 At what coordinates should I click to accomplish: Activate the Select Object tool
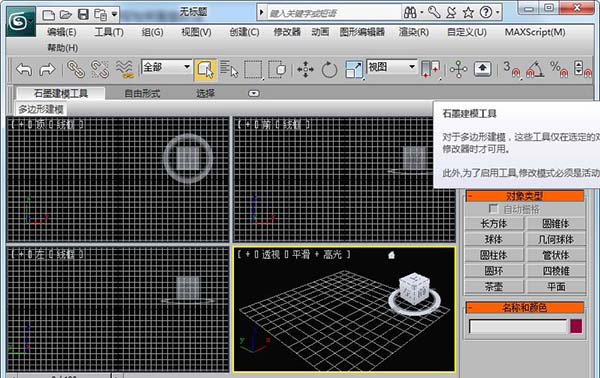205,70
